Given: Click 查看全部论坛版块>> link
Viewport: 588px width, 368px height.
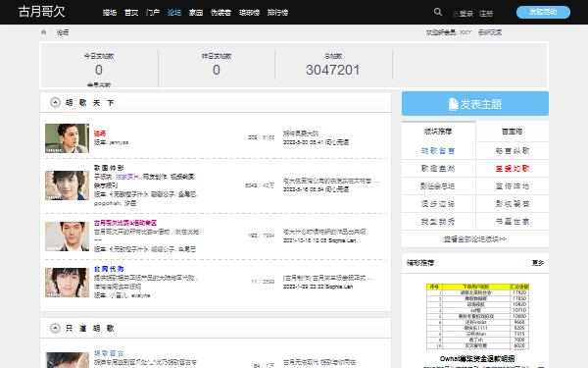Looking at the screenshot, I should (475, 239).
